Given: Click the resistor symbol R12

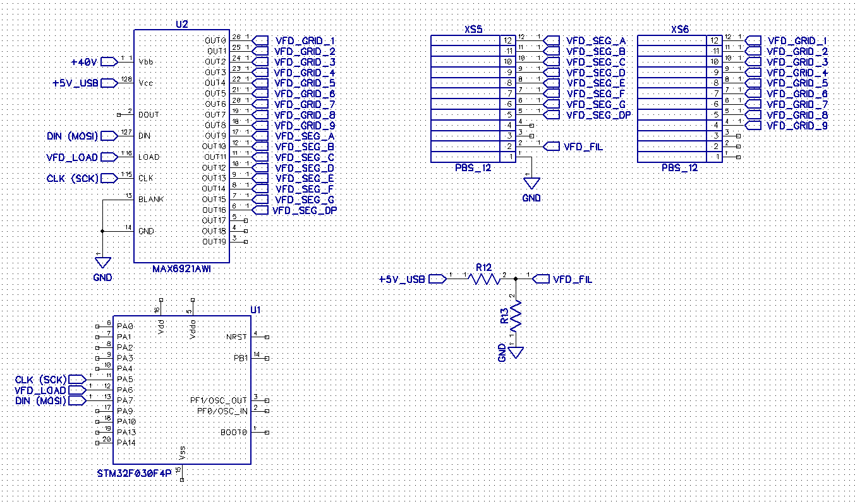Looking at the screenshot, I should pos(483,279).
